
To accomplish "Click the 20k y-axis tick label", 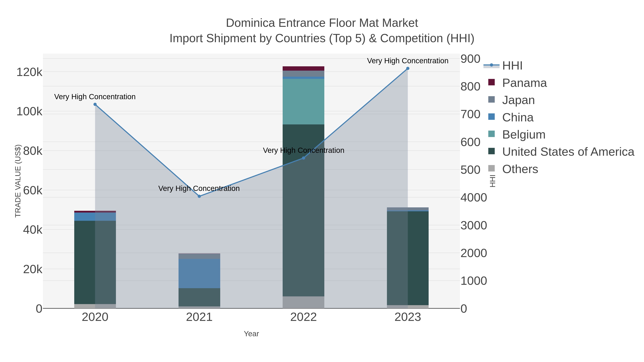I will click(x=33, y=269).
